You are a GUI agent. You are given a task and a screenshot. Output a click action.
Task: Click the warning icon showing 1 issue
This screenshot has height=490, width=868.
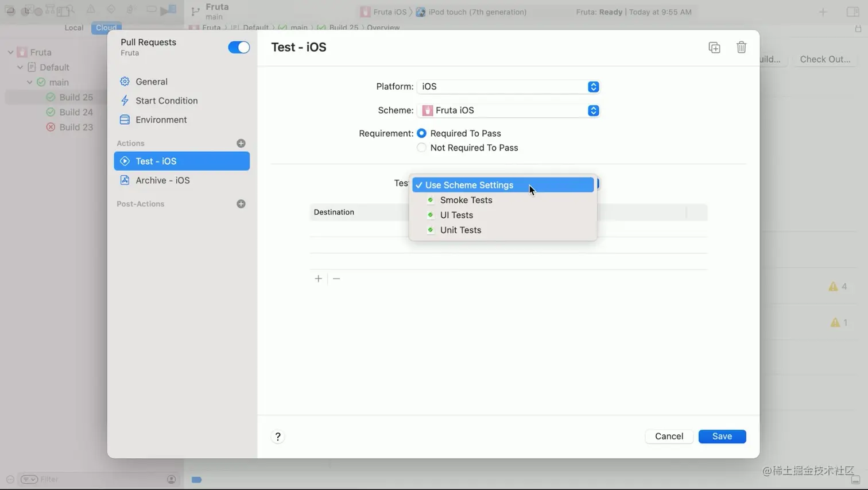pyautogui.click(x=835, y=322)
